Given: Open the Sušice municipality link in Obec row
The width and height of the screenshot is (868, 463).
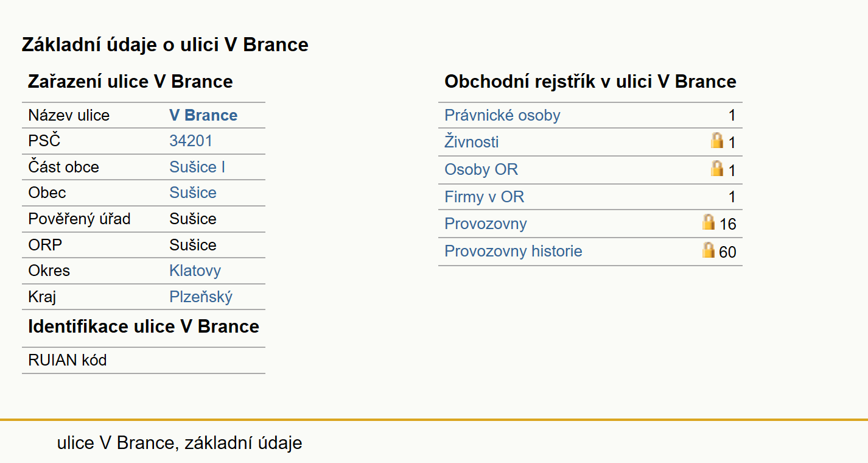Looking at the screenshot, I should tap(193, 193).
